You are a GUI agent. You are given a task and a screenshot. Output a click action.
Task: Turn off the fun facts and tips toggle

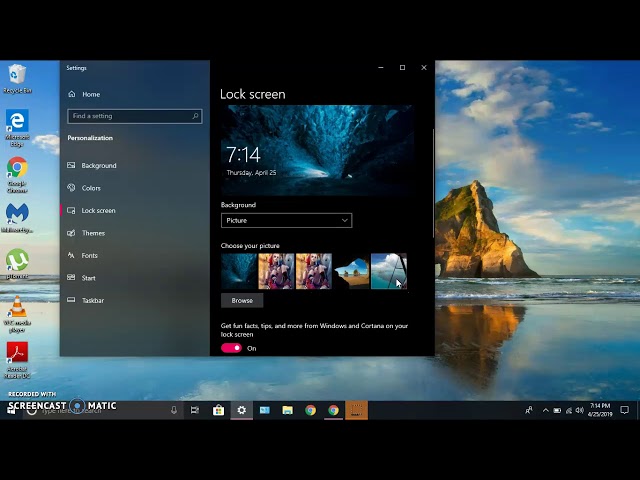pyautogui.click(x=231, y=348)
